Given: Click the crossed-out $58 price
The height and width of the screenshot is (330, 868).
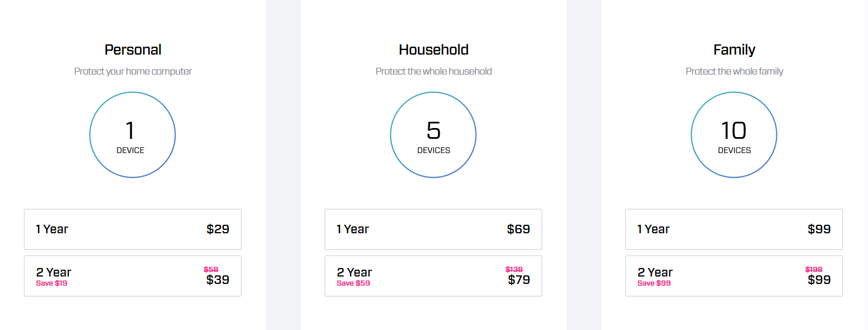Looking at the screenshot, I should tap(211, 269).
